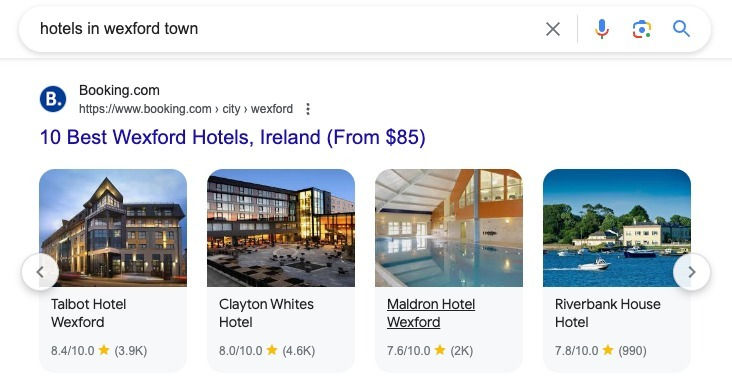Open the three-dot menu beside the Booking.com URL
Screen dimensions: 732x386
(308, 109)
